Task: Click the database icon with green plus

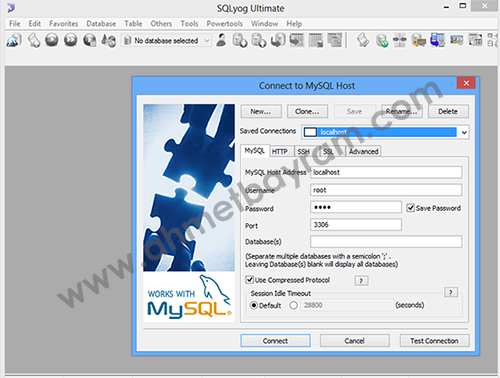Action: coord(382,41)
